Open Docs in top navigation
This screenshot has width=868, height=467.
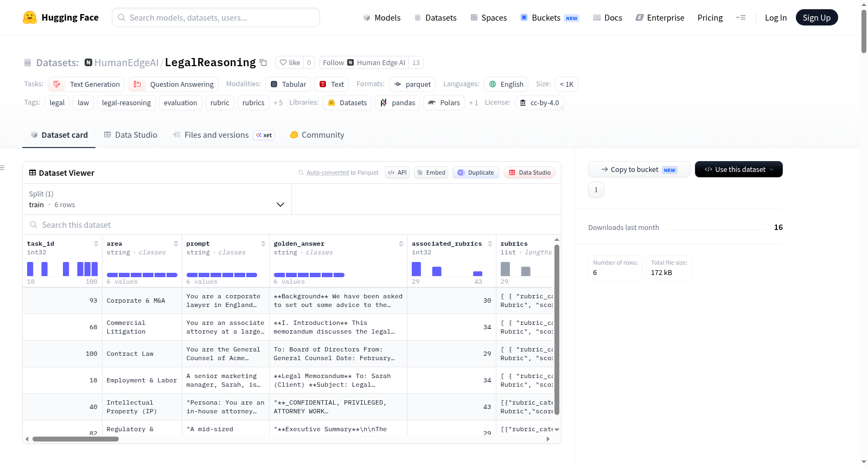[x=608, y=17]
